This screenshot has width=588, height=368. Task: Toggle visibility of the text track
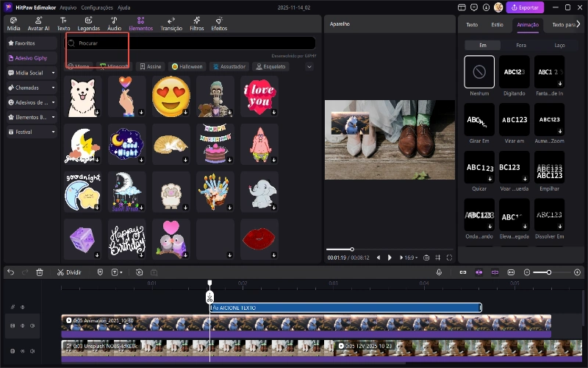click(x=22, y=308)
